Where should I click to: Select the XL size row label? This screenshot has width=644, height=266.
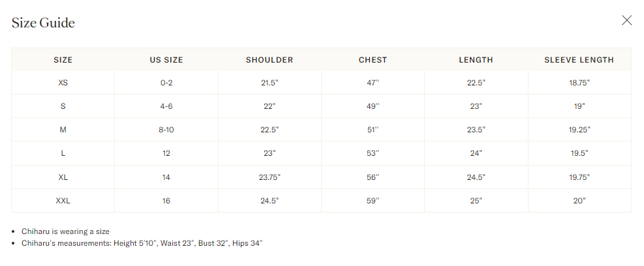[63, 177]
